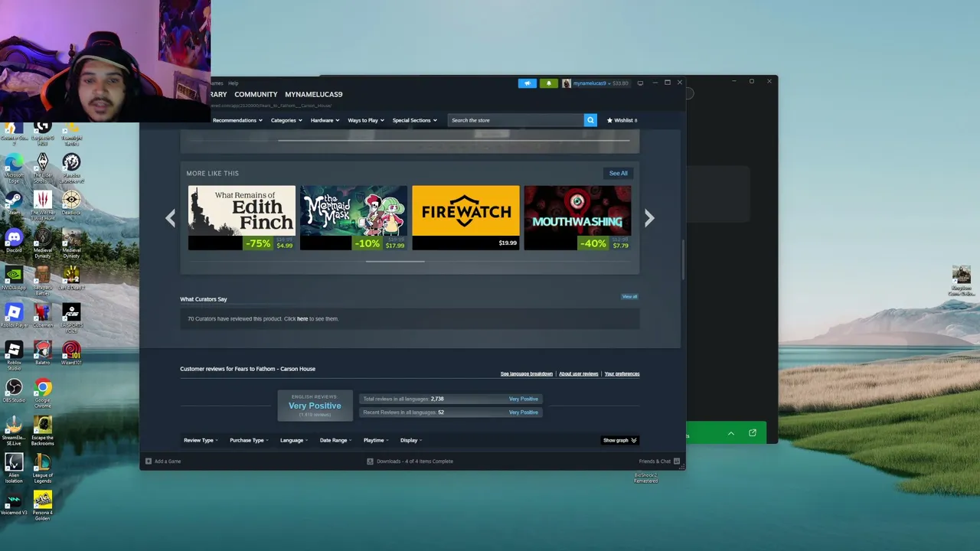This screenshot has width=980, height=551.
Task: Expand the Categories store menu
Action: pos(286,120)
